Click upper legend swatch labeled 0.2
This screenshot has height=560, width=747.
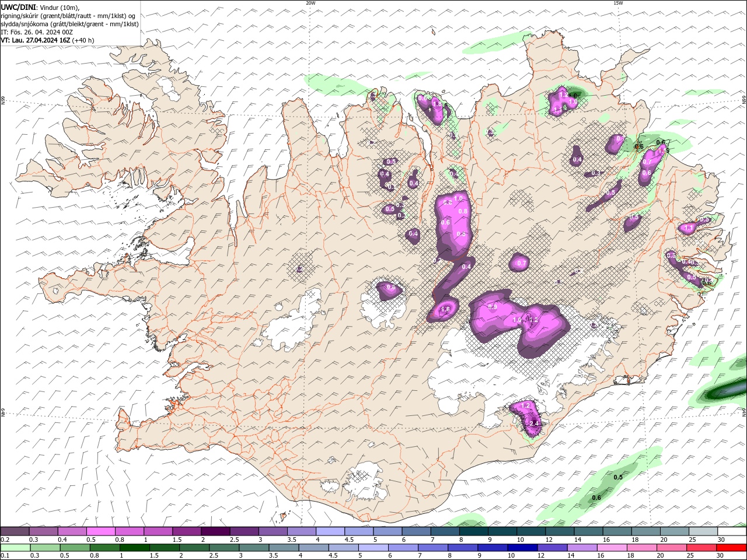[x=15, y=531]
